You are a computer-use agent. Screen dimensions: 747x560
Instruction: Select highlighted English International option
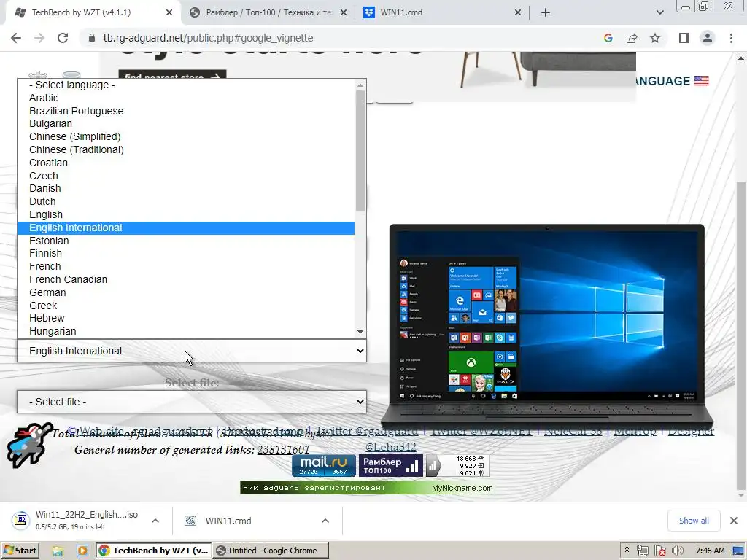click(186, 227)
